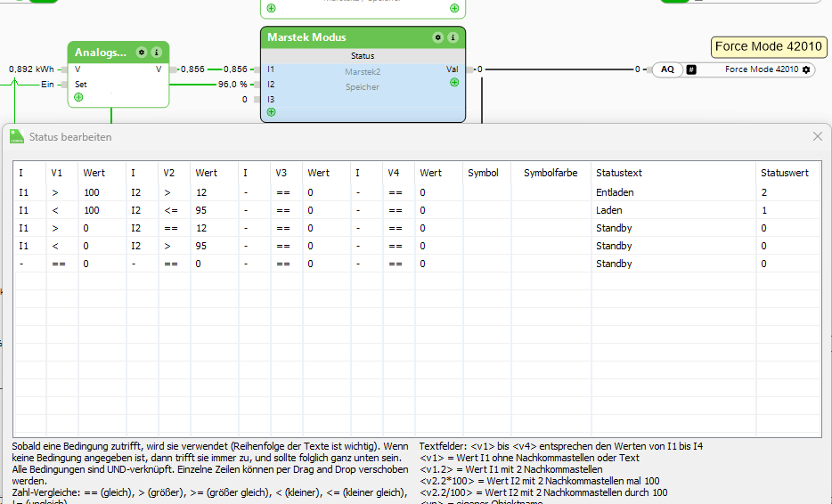Click the Statustext column header
Image resolution: width=832 pixels, height=504 pixels.
619,173
